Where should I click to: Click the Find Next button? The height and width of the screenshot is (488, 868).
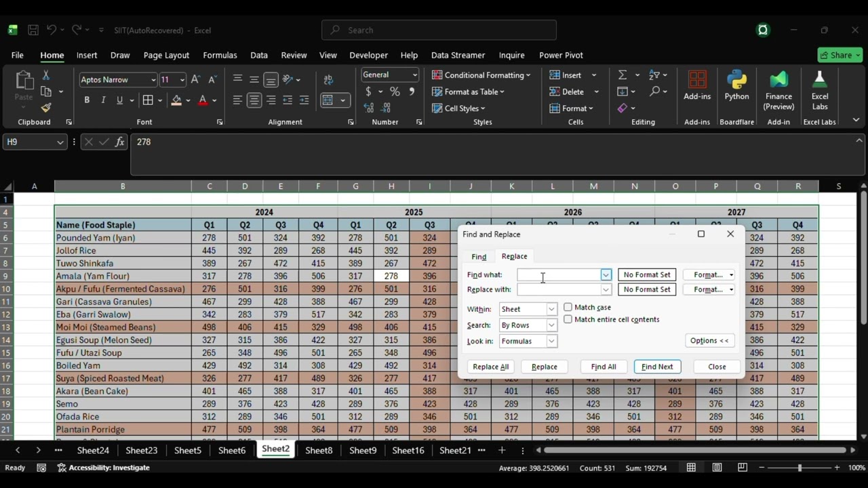pyautogui.click(x=657, y=367)
